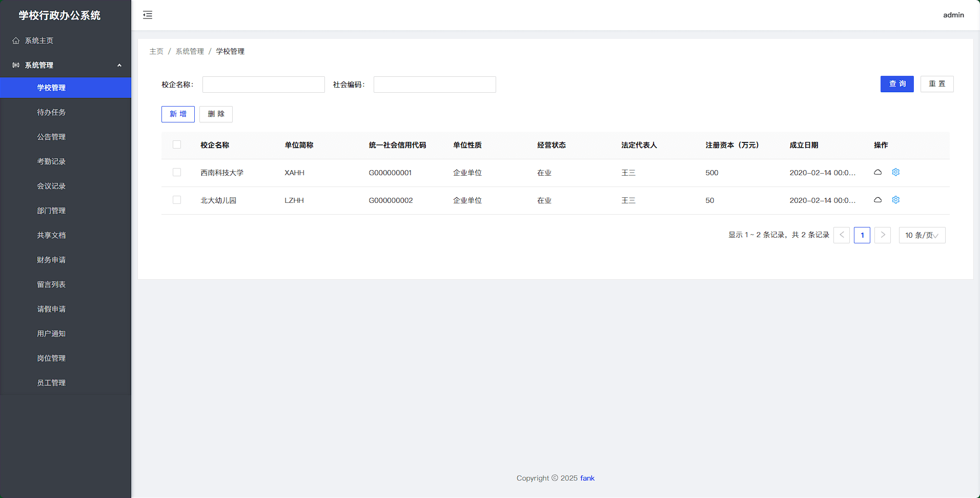Open the admin user menu
This screenshot has width=980, height=498.
(x=953, y=15)
